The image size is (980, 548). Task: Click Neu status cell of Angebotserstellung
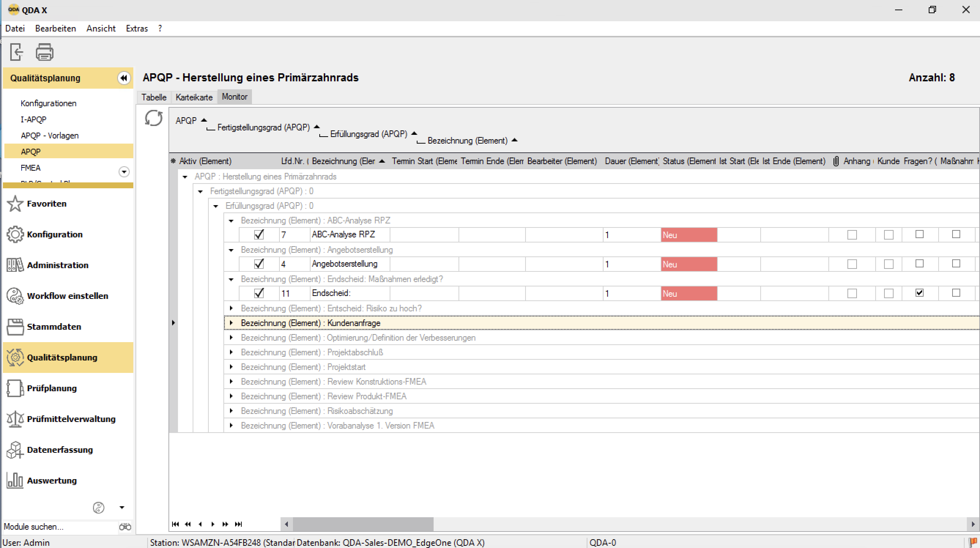[688, 264]
